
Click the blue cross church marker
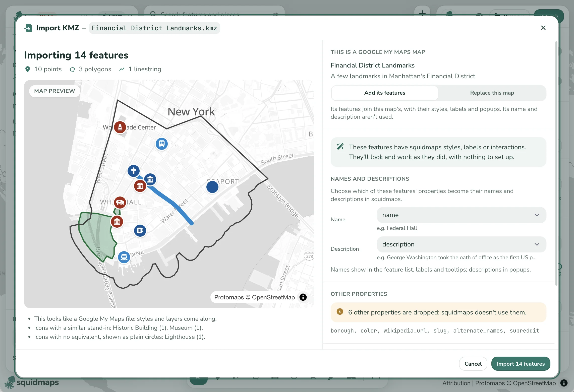point(134,171)
